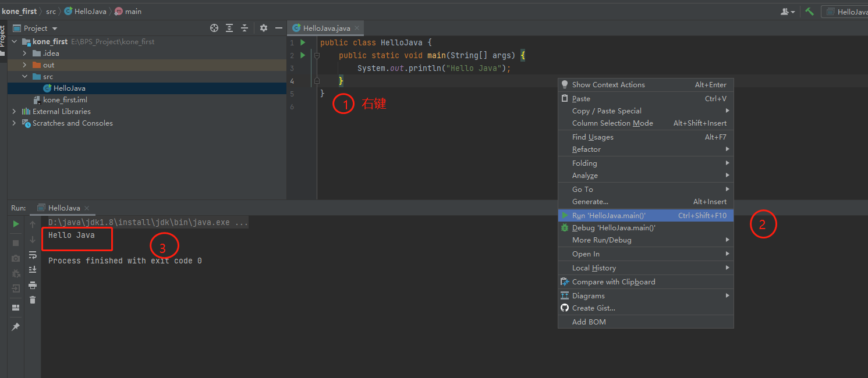Hide the Project tool window
The height and width of the screenshot is (378, 868).
coord(279,28)
